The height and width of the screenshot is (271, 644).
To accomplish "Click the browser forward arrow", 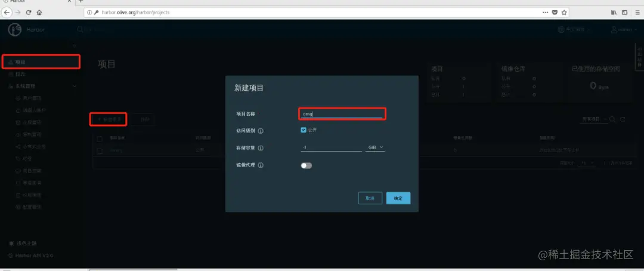I will point(18,13).
